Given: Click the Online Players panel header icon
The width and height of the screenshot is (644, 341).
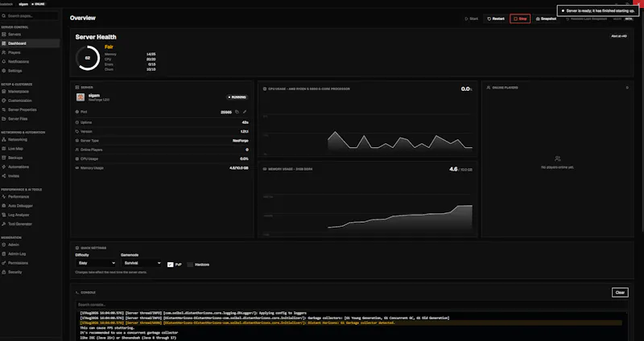Looking at the screenshot, I should pos(489,88).
